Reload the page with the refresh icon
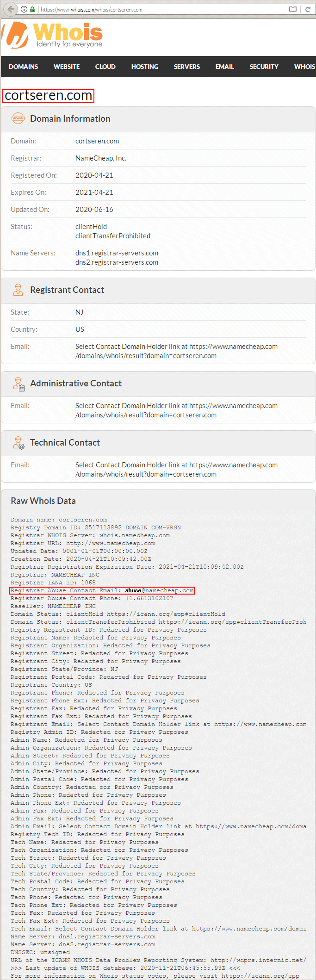 (x=308, y=9)
